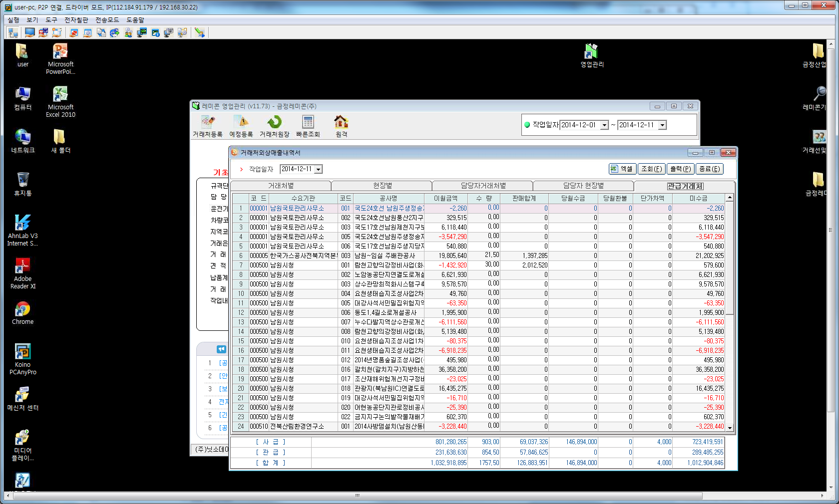Open the Chrome desktop shortcut
This screenshot has width=839, height=504.
click(22, 313)
